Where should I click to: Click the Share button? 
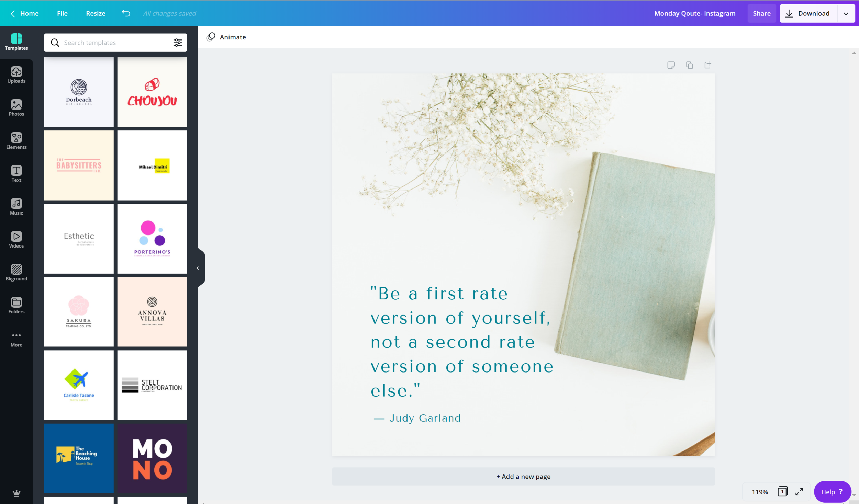(761, 13)
